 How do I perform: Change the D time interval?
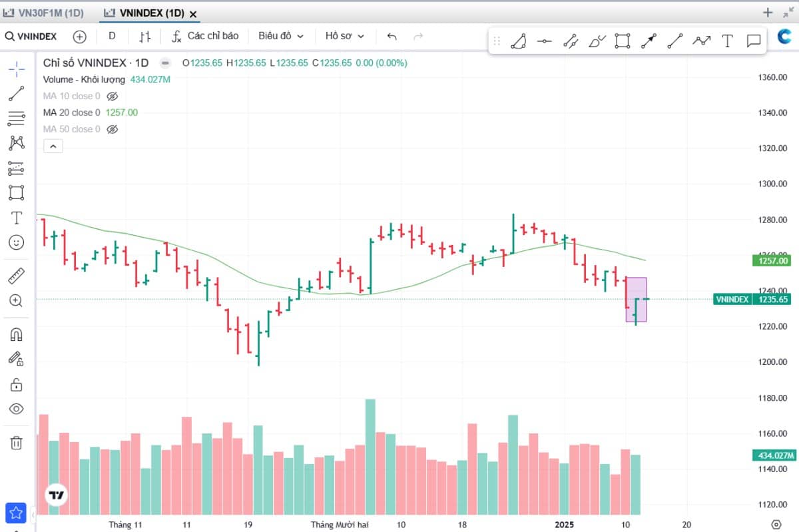click(x=112, y=36)
